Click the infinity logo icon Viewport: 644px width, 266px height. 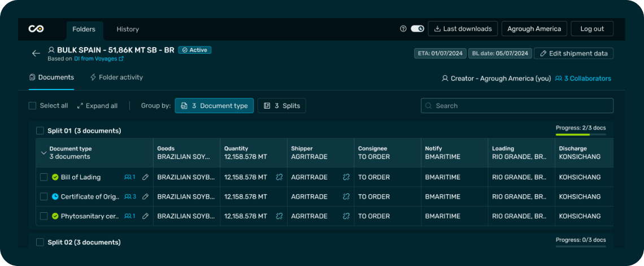pyautogui.click(x=36, y=29)
